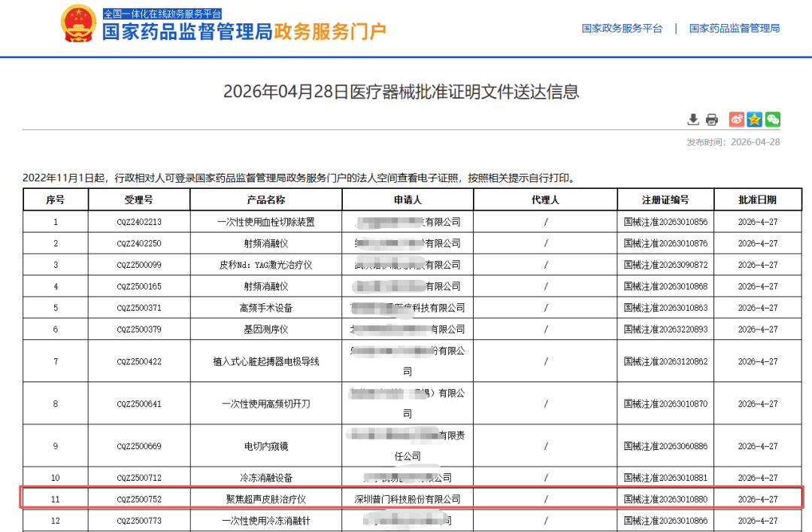The width and height of the screenshot is (812, 532).
Task: Click the page title 医疗器械批准证明文件送达信息
Action: (401, 92)
